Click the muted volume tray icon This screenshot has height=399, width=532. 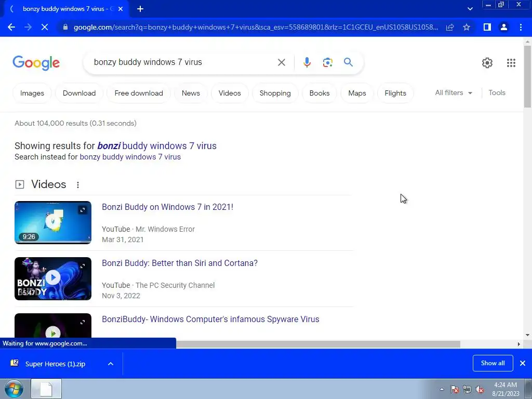[x=480, y=389]
